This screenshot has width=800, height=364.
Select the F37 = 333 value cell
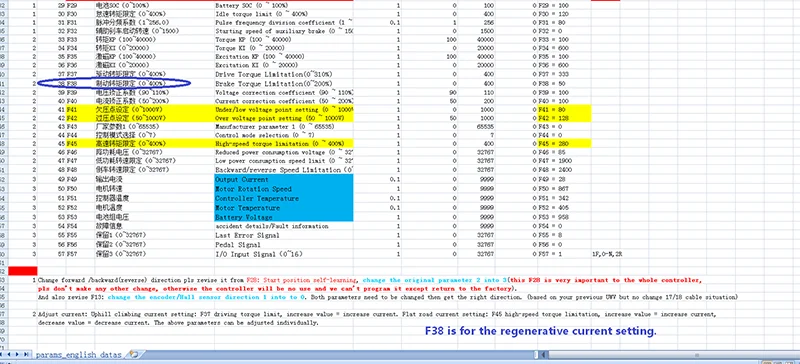point(564,75)
